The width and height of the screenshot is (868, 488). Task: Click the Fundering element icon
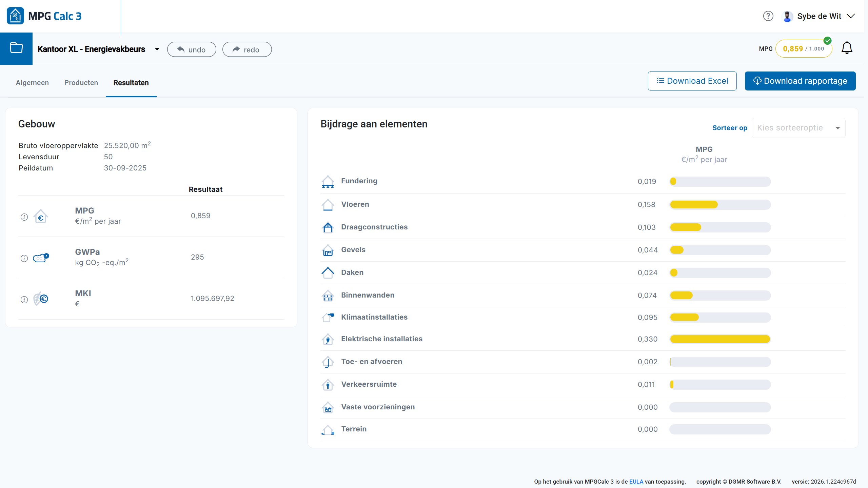tap(328, 181)
